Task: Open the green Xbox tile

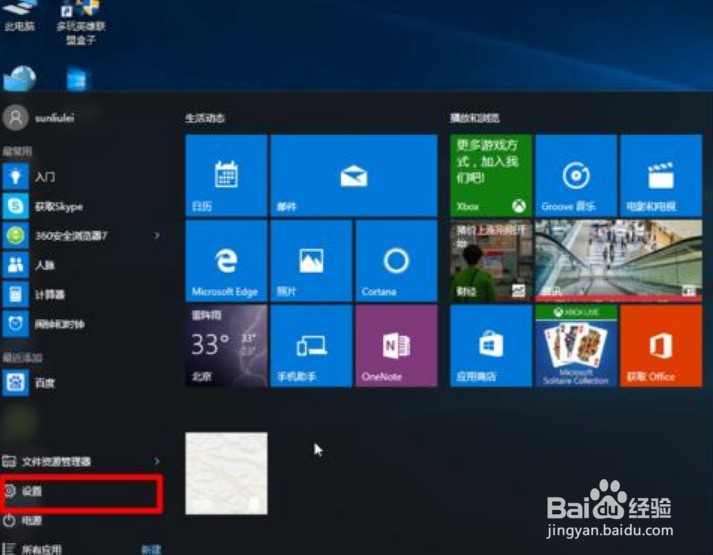Action: pos(491,175)
